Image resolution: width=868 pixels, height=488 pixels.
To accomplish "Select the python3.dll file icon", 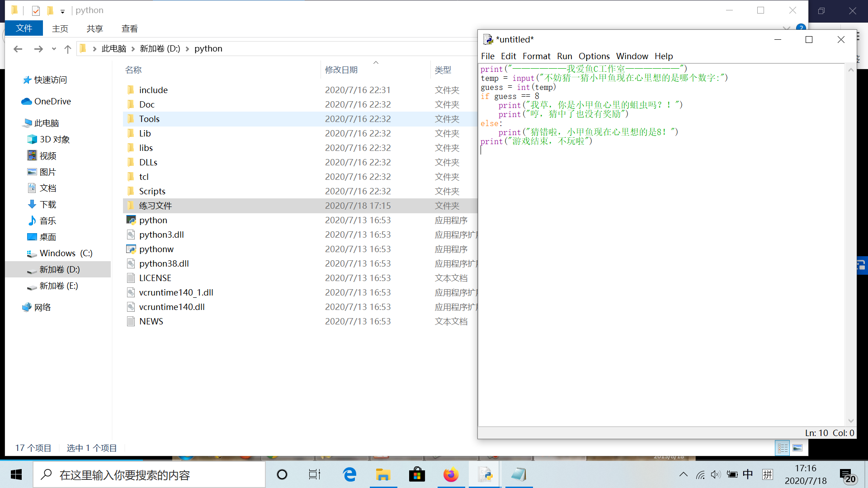I will coord(131,235).
